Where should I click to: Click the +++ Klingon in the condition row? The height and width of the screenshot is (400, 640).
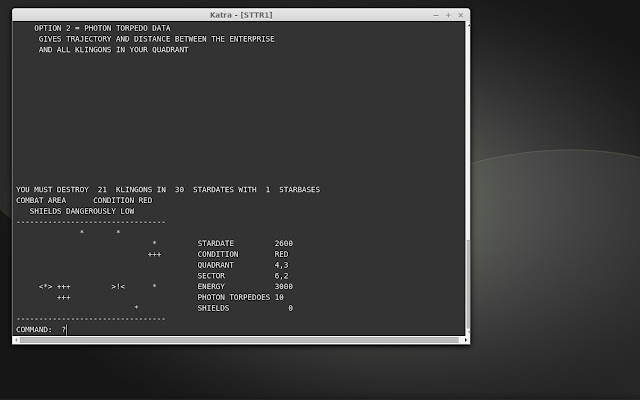(x=154, y=254)
